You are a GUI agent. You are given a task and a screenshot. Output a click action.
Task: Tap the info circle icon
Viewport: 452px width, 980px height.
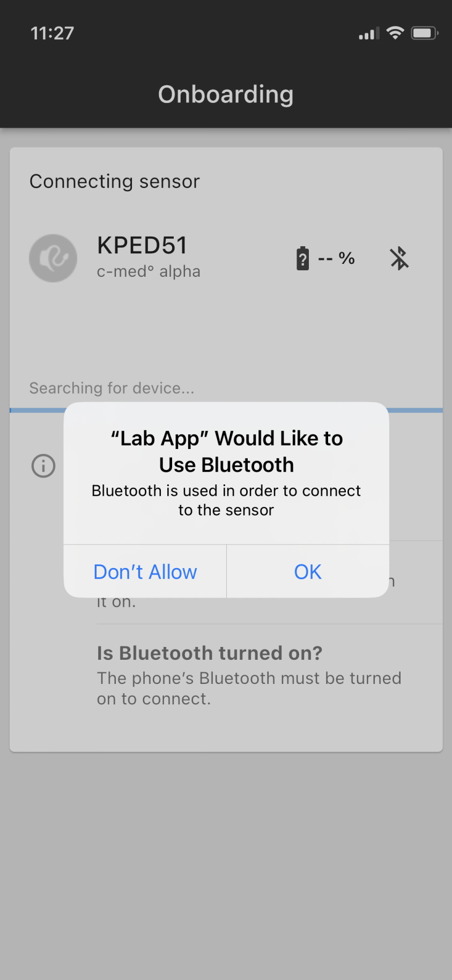[x=43, y=466]
